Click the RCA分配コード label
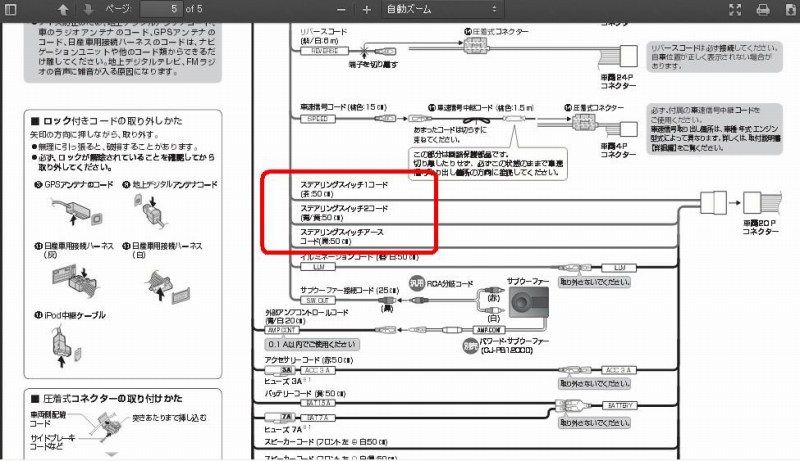Image resolution: width=800 pixels, height=461 pixels. point(449,284)
